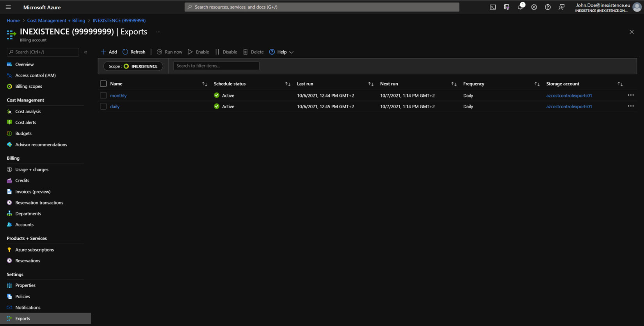Sort the table by Next run

point(454,84)
